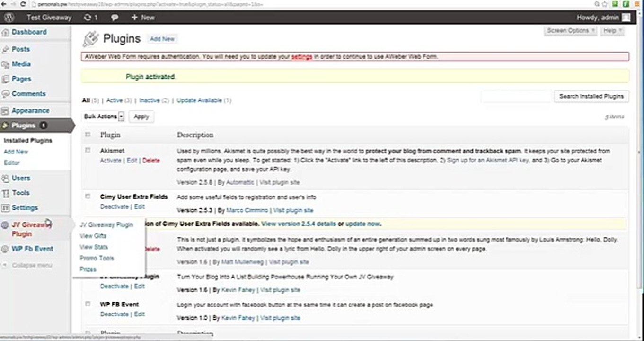Toggle the select-all plugins checkbox in header

(x=88, y=135)
